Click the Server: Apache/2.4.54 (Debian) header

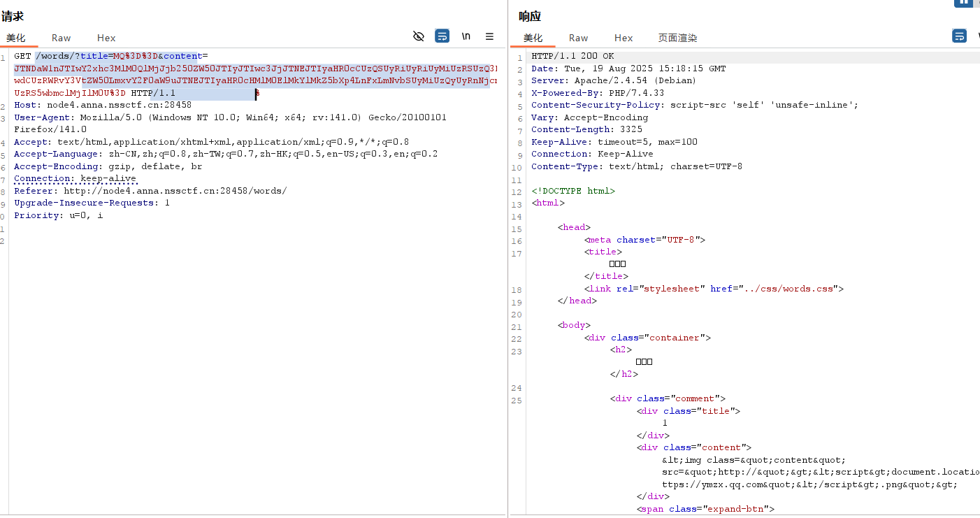tap(614, 80)
